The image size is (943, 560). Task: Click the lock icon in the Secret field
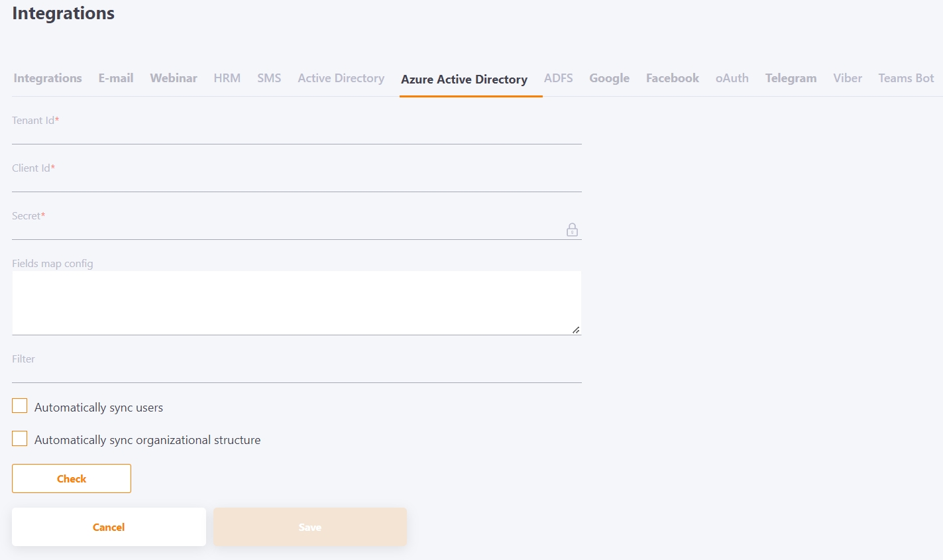pyautogui.click(x=572, y=229)
